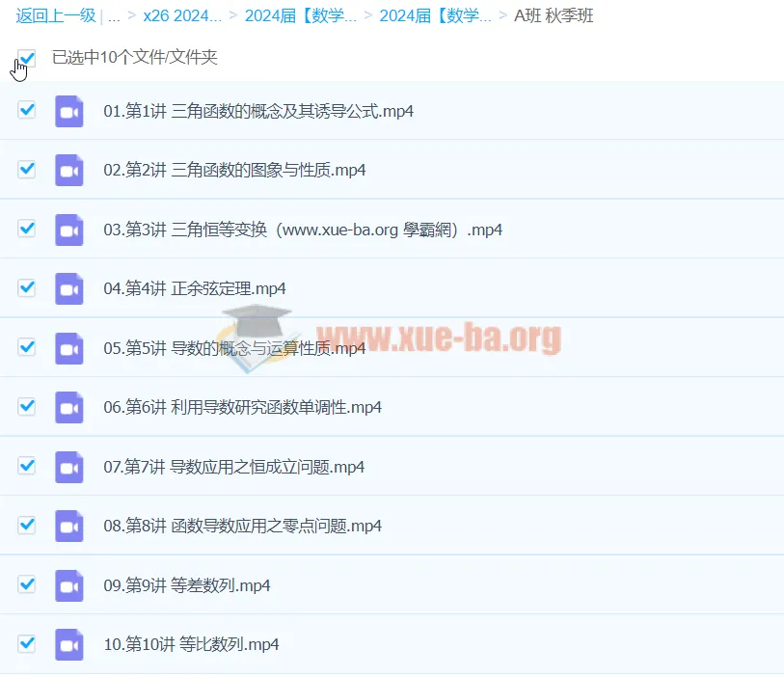Uncheck checkbox for 01.第1讲 三角函数的概念及其诱导公式
This screenshot has width=784, height=677.
[x=26, y=110]
